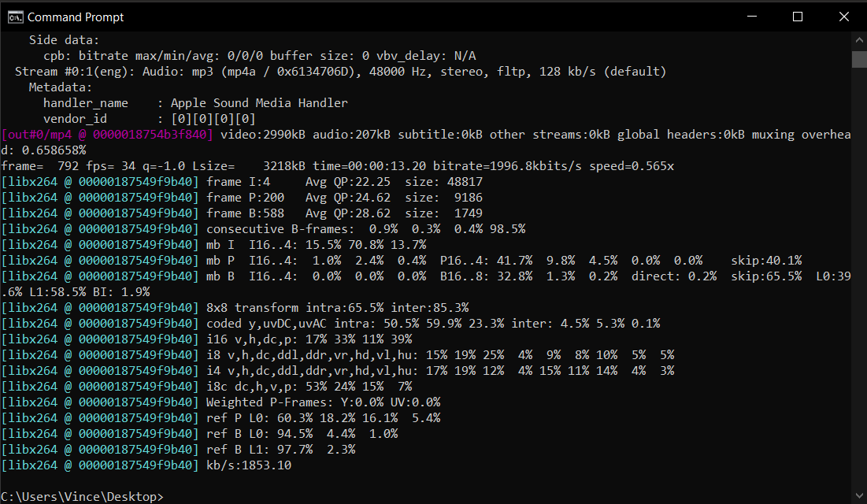This screenshot has width=867, height=504.
Task: Close the Command Prompt window
Action: (x=843, y=16)
